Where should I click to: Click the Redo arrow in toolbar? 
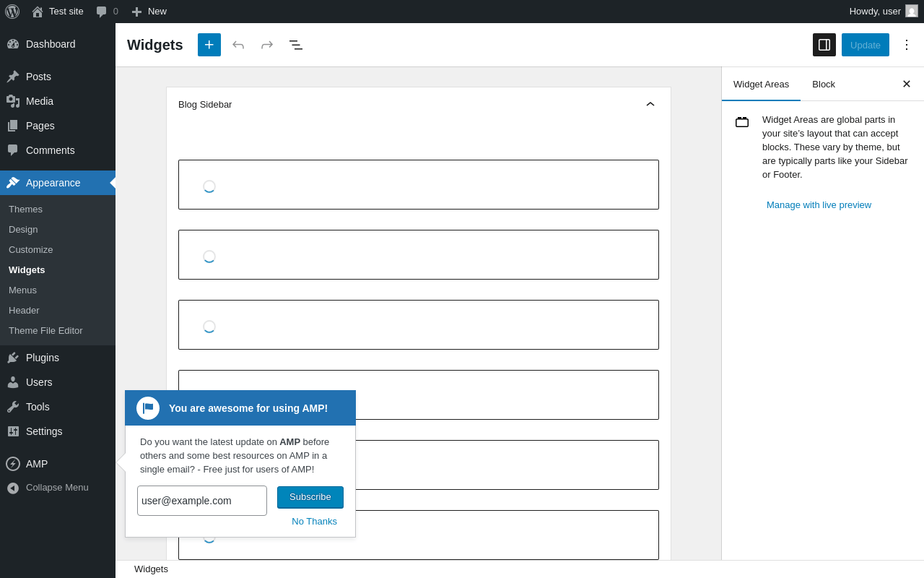(267, 45)
